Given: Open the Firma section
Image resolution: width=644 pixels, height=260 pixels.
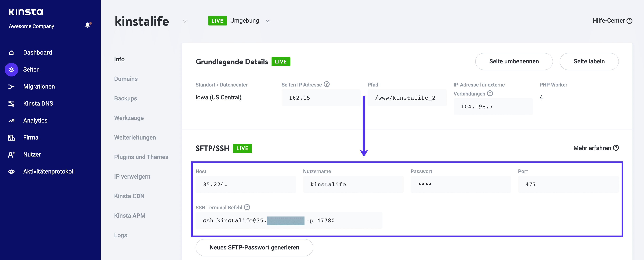Looking at the screenshot, I should pos(30,137).
